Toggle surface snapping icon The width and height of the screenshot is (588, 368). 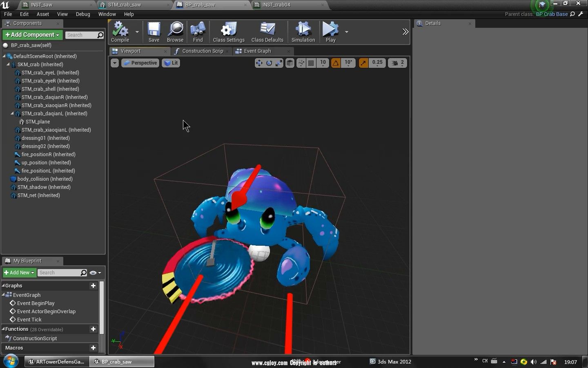click(x=301, y=63)
